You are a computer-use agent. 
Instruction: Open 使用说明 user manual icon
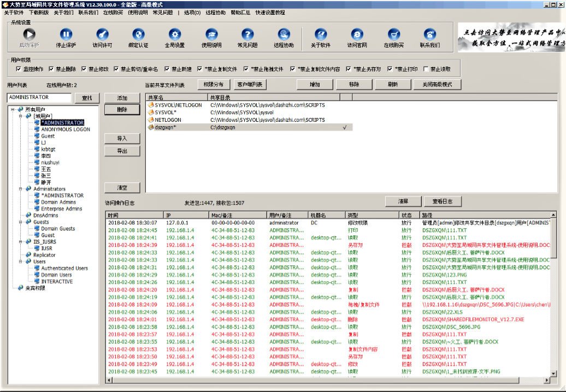click(x=211, y=34)
